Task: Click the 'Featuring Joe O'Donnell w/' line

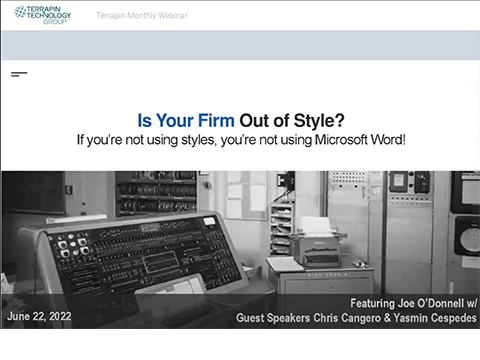Action: pos(414,303)
